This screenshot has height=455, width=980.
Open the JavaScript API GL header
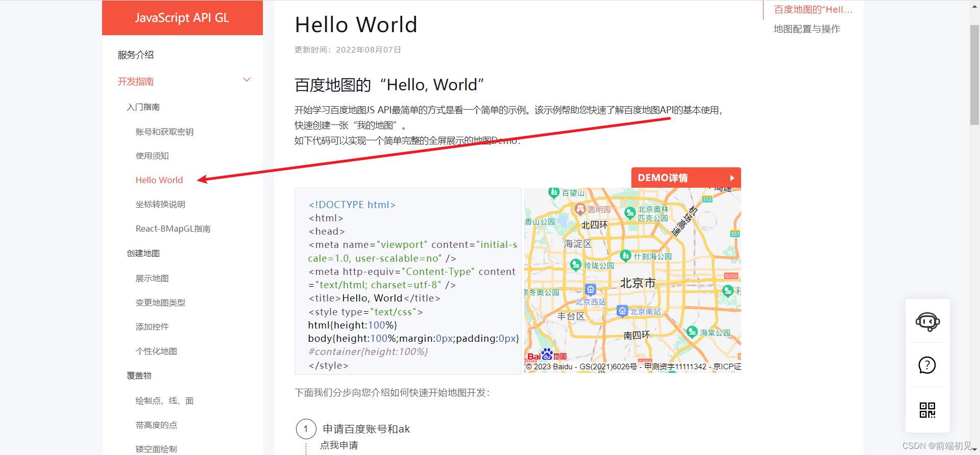click(x=182, y=18)
